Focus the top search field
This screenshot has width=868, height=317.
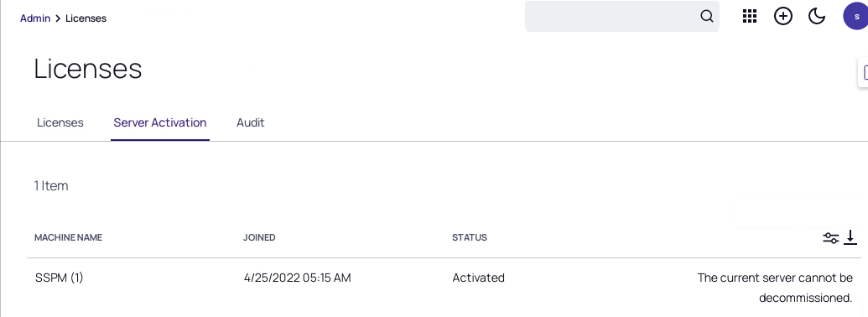coord(621,16)
